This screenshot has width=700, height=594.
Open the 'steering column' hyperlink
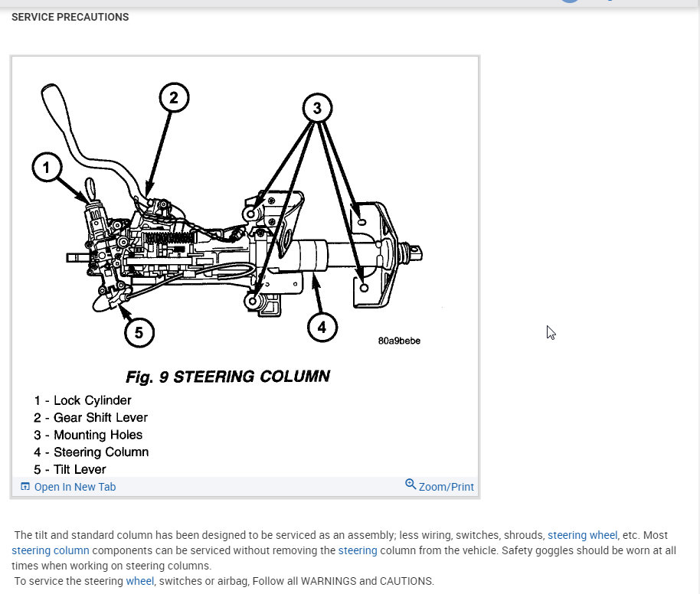click(x=51, y=550)
